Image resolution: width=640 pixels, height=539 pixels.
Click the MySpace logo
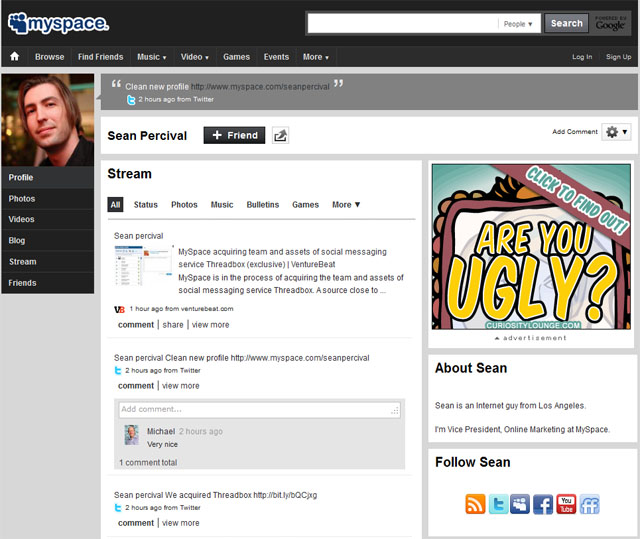pos(58,23)
